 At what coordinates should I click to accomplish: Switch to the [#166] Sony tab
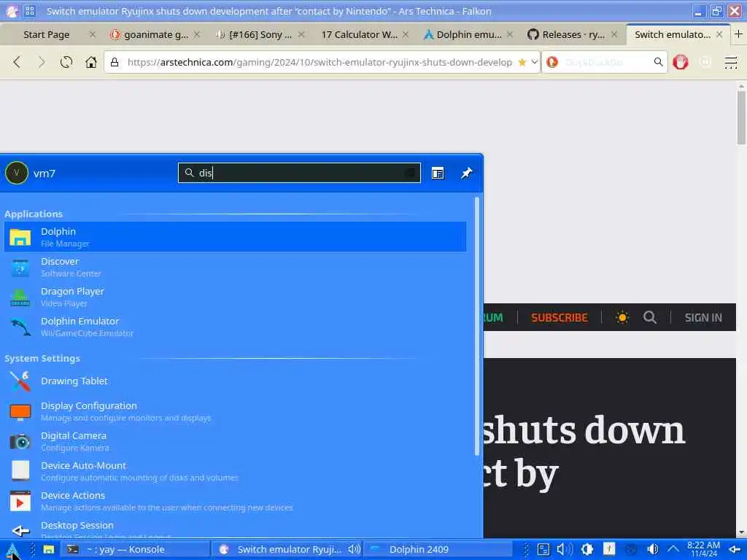pos(260,34)
